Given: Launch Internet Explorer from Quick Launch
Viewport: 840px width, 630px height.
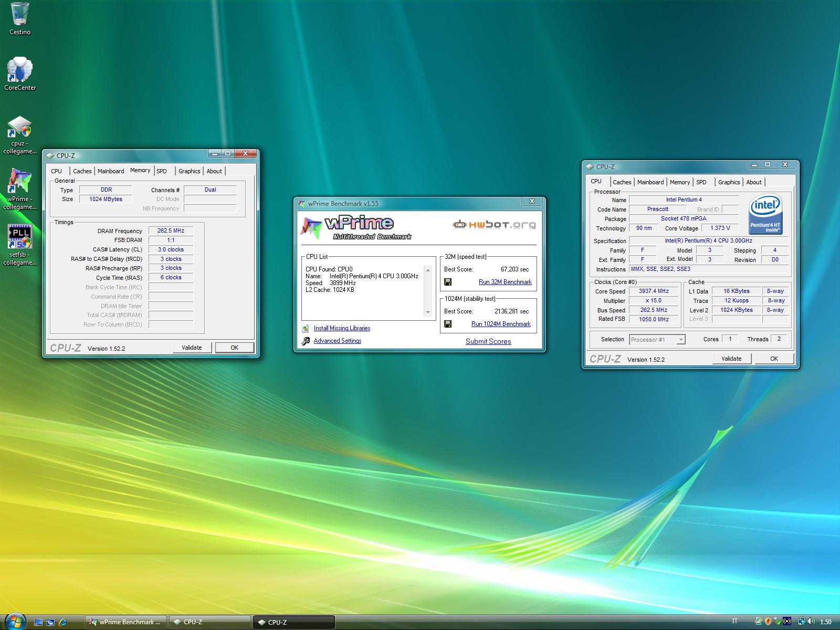Looking at the screenshot, I should click(x=62, y=622).
